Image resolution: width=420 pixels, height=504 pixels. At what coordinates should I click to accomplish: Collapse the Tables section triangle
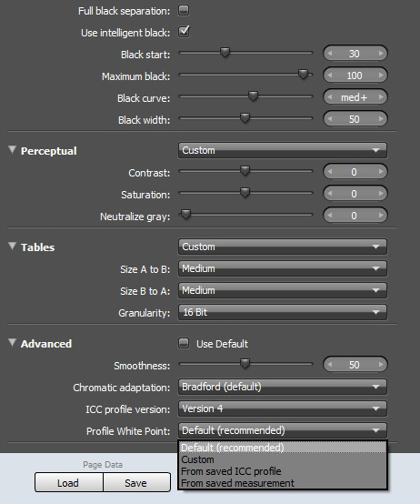coord(12,247)
